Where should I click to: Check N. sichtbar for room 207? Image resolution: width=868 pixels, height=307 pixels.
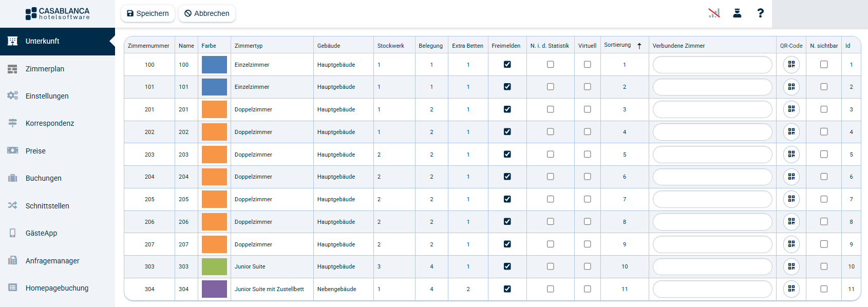824,244
